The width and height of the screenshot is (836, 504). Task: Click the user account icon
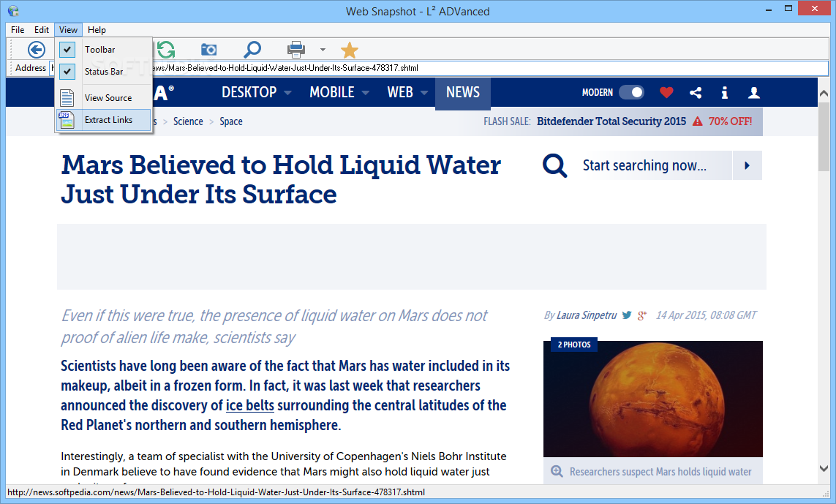[754, 93]
